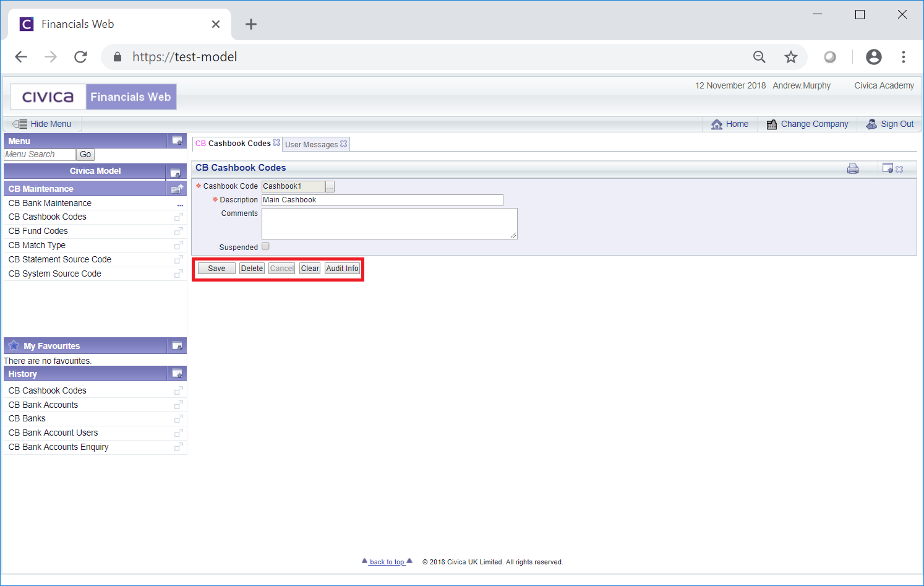Click the Audit Info button
924x586 pixels.
[x=342, y=269]
